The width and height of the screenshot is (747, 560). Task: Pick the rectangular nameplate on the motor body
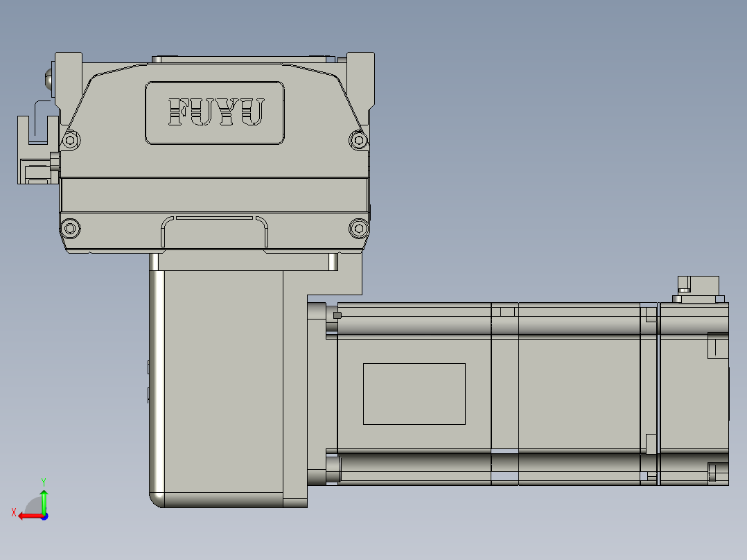click(x=414, y=394)
